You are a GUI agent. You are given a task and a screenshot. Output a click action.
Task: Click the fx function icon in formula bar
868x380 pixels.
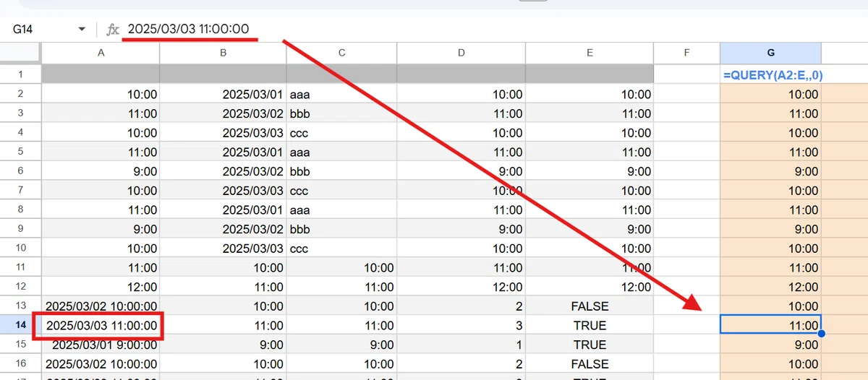(x=113, y=29)
